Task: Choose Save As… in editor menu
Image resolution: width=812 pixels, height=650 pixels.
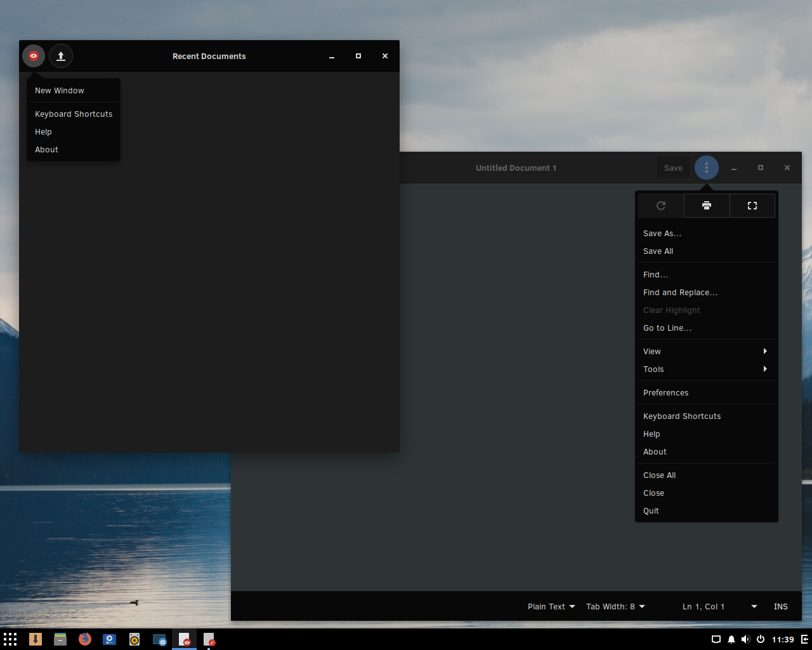Action: pos(707,234)
